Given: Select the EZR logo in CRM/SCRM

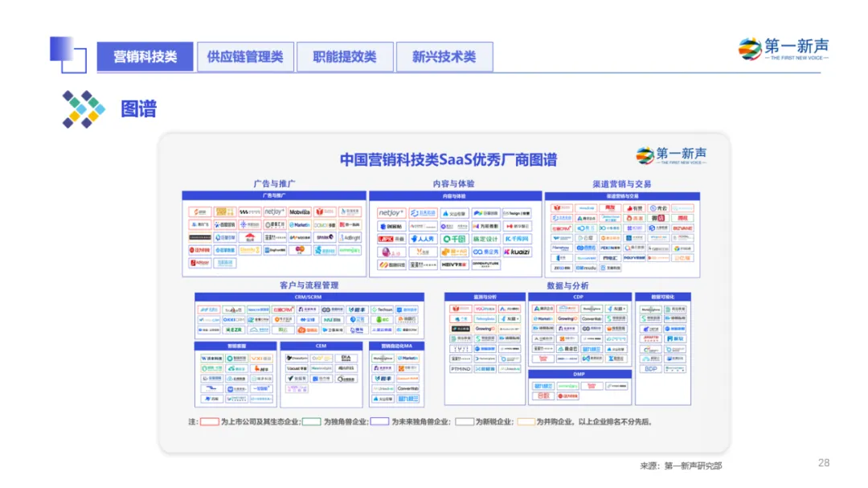Looking at the screenshot, I should coord(234,330).
